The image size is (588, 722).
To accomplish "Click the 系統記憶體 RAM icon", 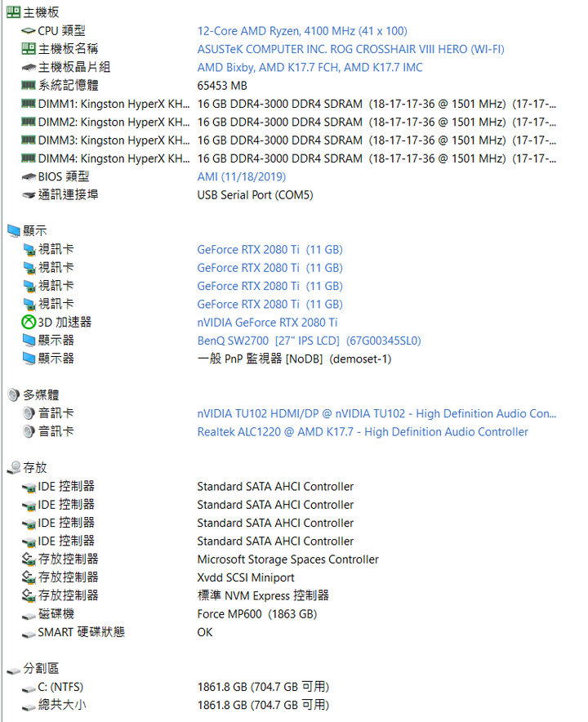I will pos(29,85).
